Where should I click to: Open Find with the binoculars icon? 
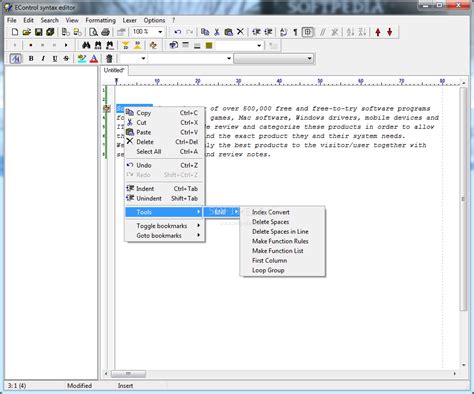[x=86, y=45]
